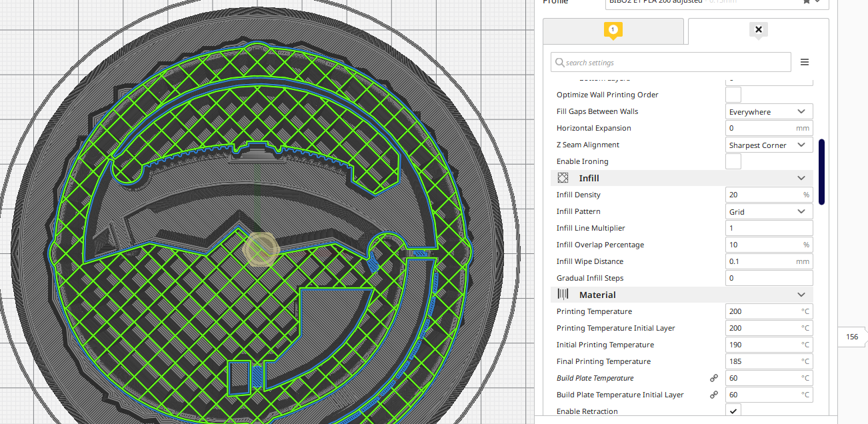This screenshot has height=424, width=868.
Task: Select the extruder 1 tab
Action: [613, 31]
